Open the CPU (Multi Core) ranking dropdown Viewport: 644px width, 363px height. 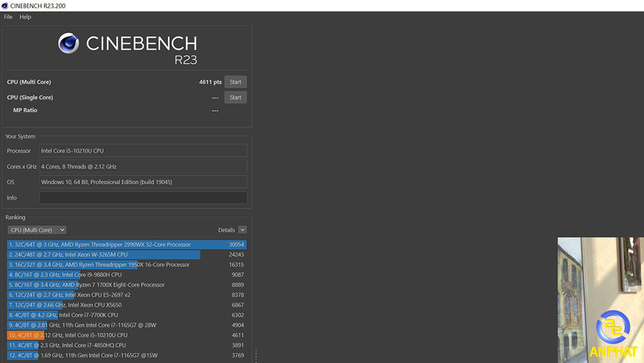(x=37, y=230)
